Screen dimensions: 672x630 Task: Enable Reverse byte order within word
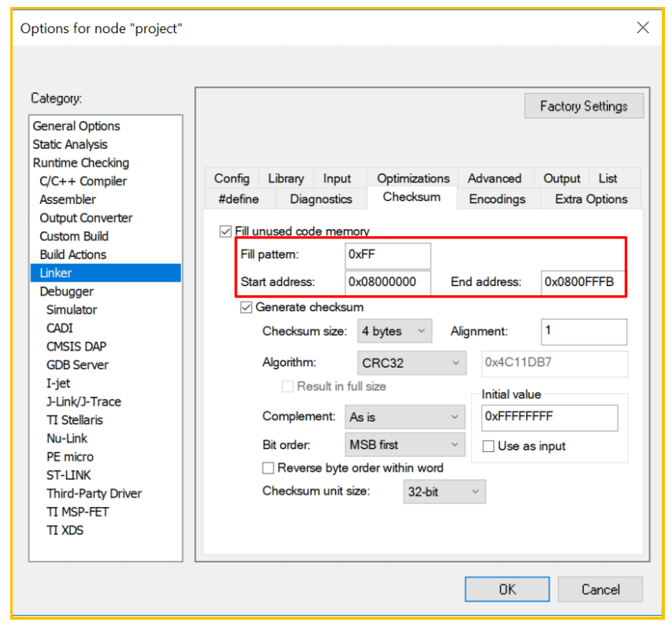coord(268,468)
